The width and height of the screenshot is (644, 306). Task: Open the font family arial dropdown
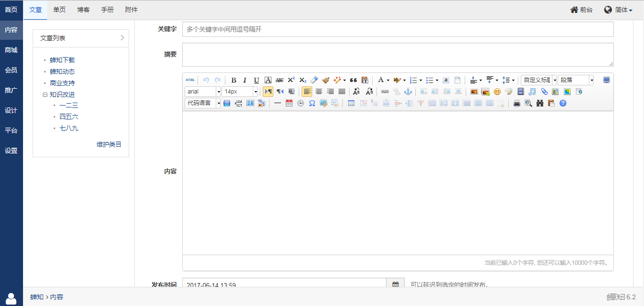[203, 92]
